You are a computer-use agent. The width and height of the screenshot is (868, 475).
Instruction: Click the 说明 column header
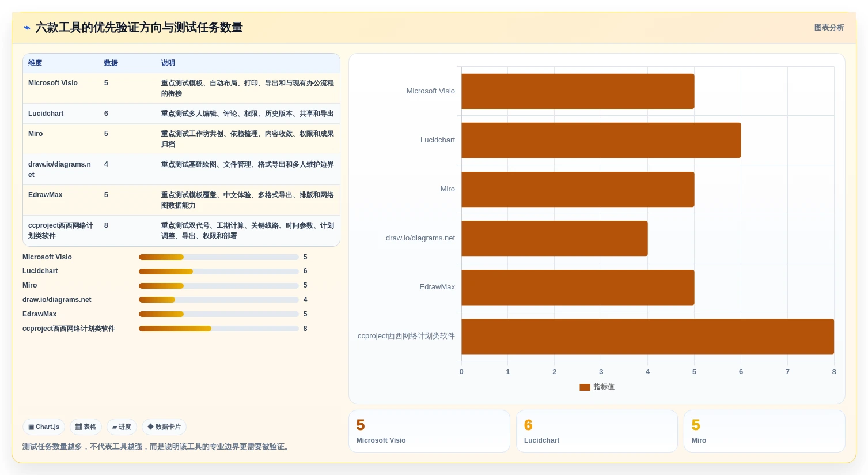(x=168, y=63)
